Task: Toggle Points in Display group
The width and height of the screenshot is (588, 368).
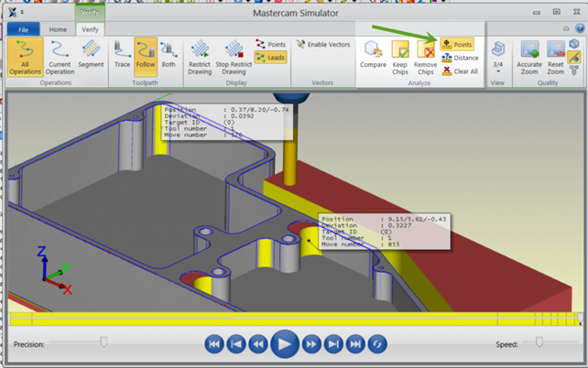Action: tap(271, 44)
